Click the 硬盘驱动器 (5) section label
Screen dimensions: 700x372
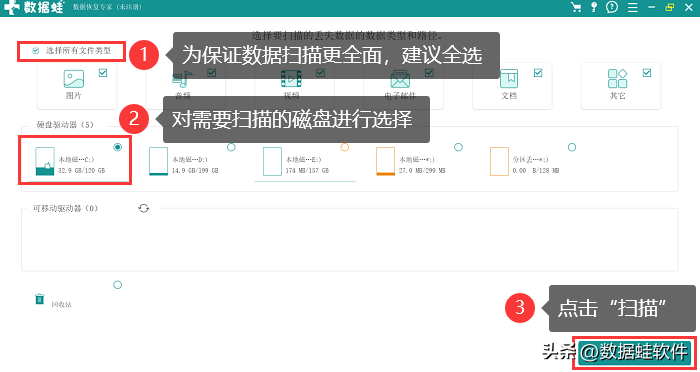[x=65, y=125]
